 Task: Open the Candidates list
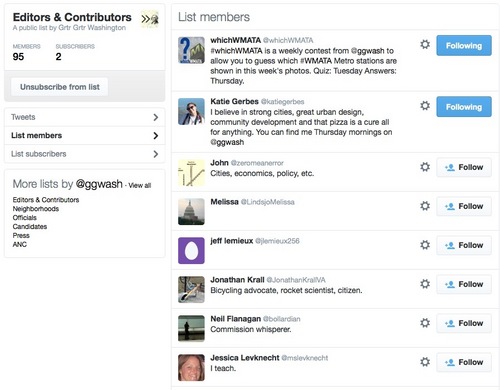(x=30, y=227)
